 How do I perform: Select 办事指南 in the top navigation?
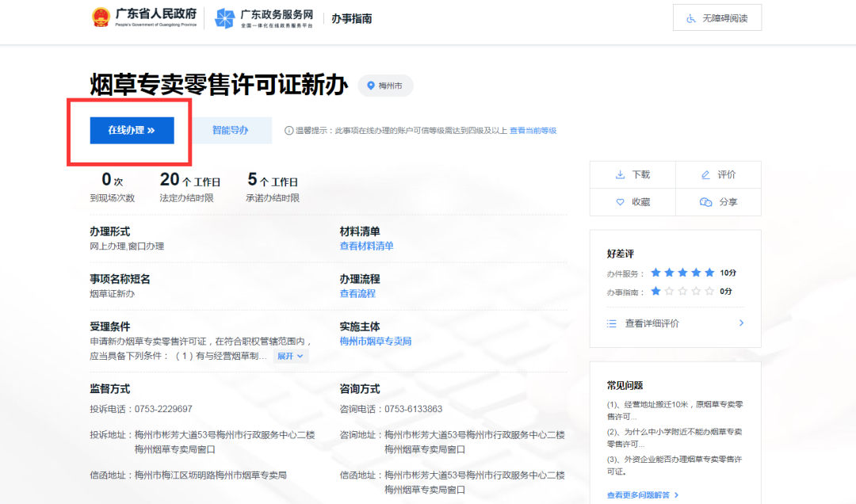(350, 18)
